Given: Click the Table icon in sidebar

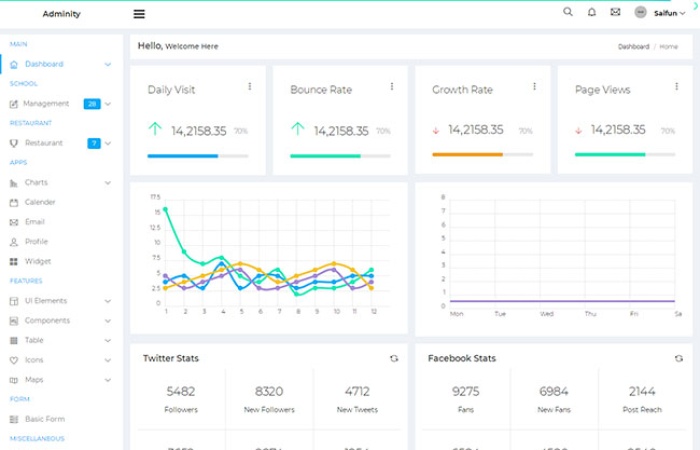Looking at the screenshot, I should point(14,341).
